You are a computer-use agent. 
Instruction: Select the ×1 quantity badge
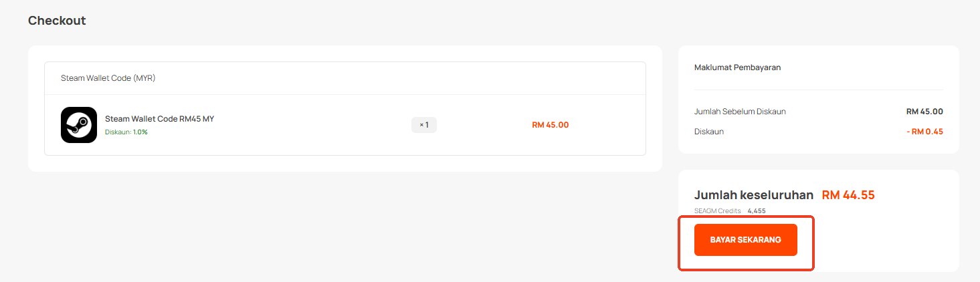click(x=423, y=125)
